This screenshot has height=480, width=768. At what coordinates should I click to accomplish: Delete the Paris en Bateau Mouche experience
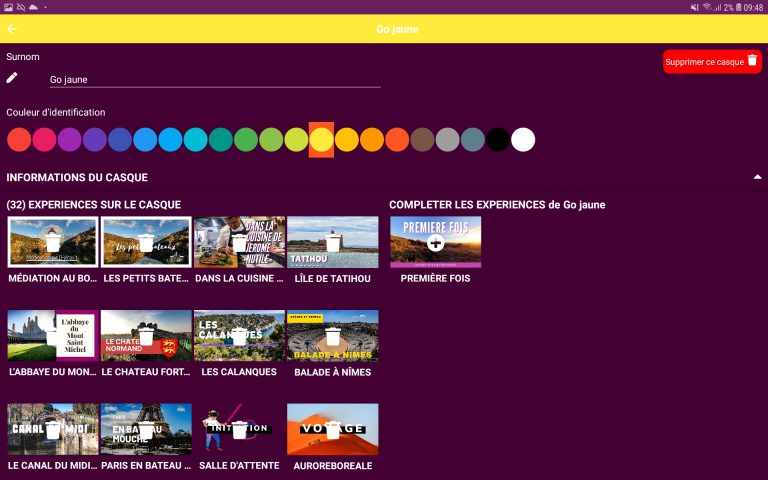[146, 429]
